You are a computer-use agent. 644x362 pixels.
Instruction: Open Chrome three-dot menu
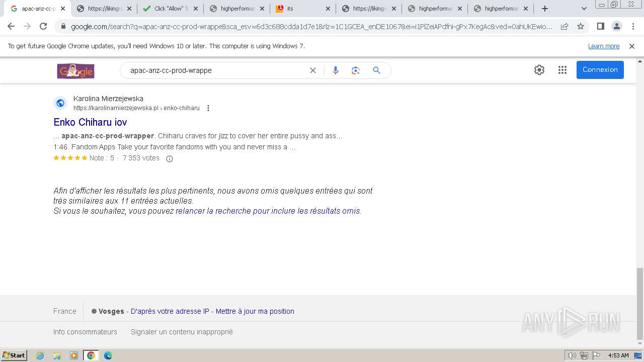633,26
